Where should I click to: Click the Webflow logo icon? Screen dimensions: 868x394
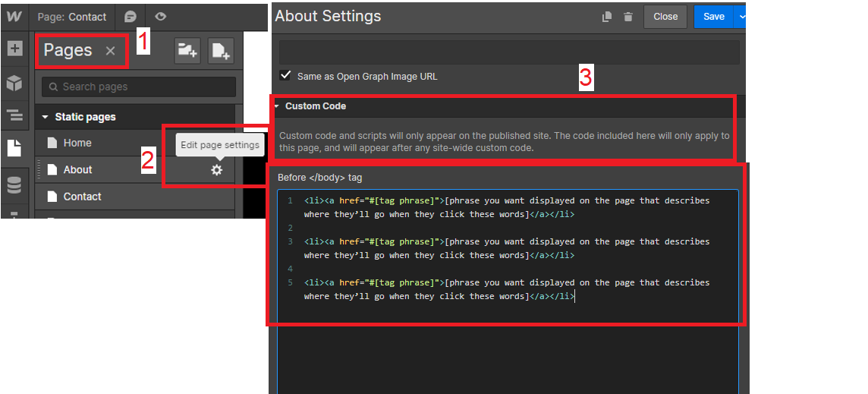tap(14, 17)
